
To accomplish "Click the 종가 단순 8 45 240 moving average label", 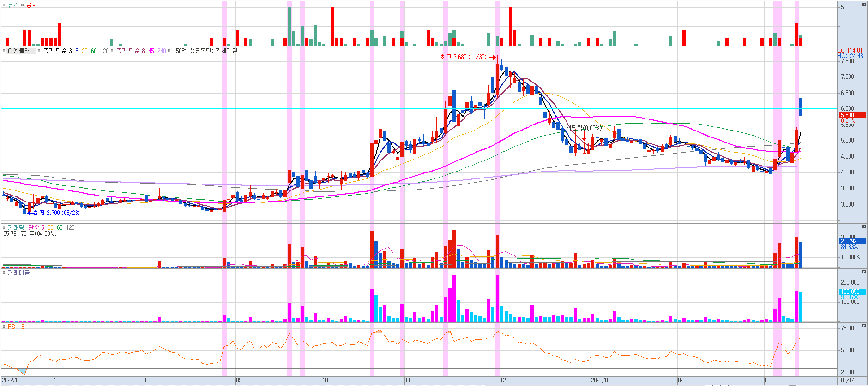I will [x=141, y=51].
